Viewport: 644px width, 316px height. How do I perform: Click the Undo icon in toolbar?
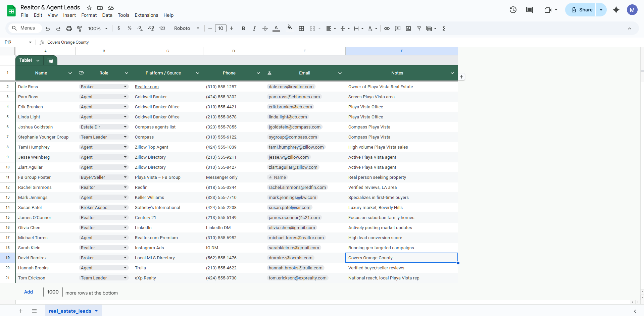pos(48,29)
